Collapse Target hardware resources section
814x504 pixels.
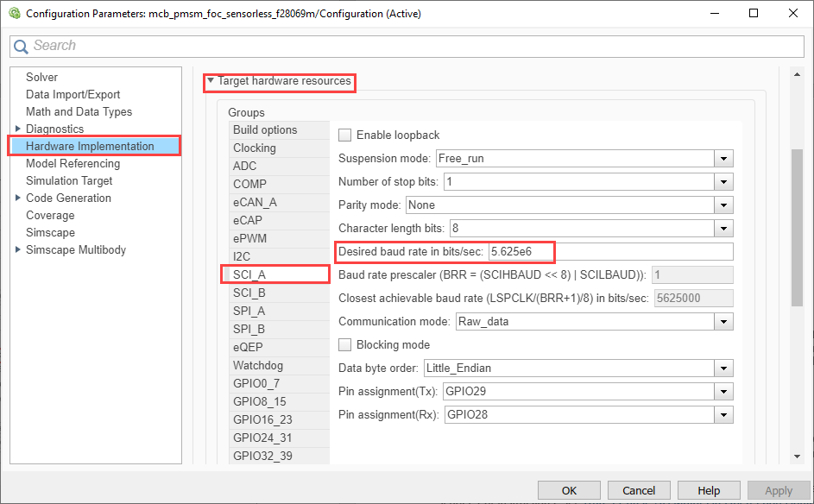[x=211, y=81]
